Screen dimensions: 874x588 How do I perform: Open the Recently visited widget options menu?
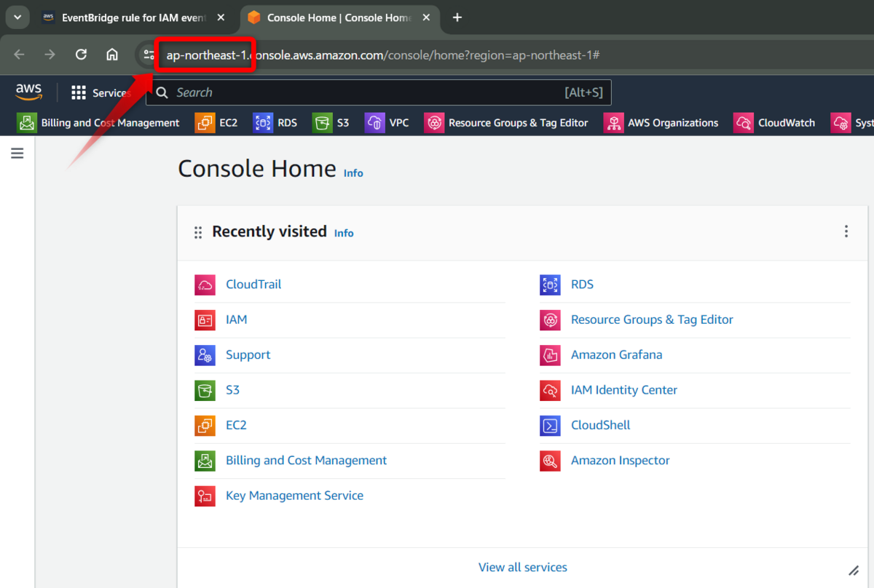(x=846, y=231)
